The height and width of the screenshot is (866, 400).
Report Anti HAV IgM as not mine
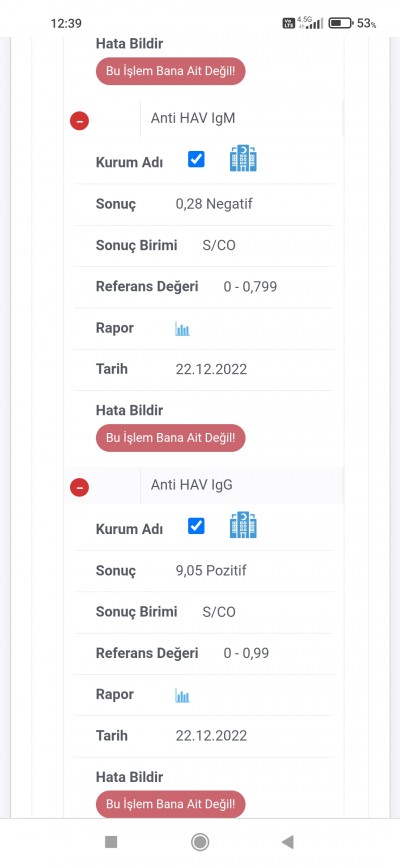pos(171,438)
